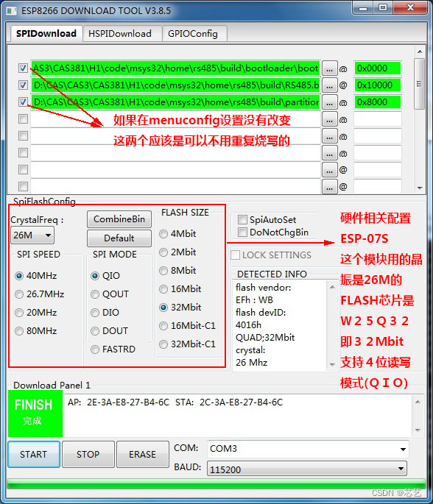Open the COM port dropdown showing COM3
The width and height of the screenshot is (433, 504).
[x=308, y=449]
